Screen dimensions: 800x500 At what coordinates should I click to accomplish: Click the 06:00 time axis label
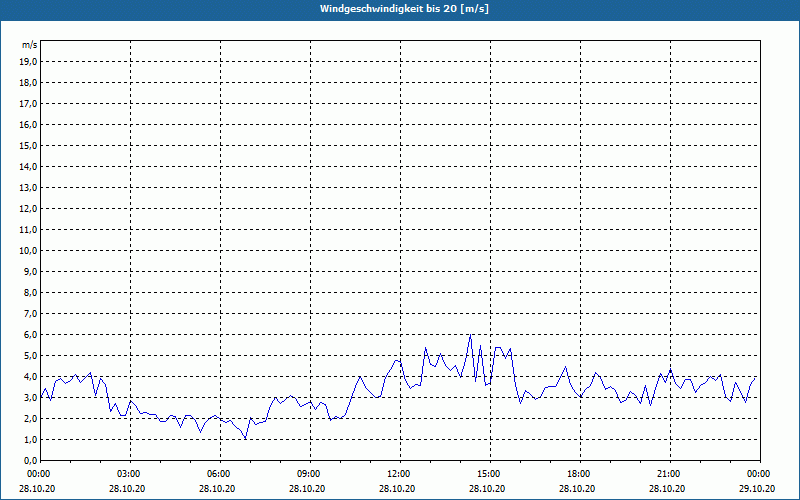point(220,474)
